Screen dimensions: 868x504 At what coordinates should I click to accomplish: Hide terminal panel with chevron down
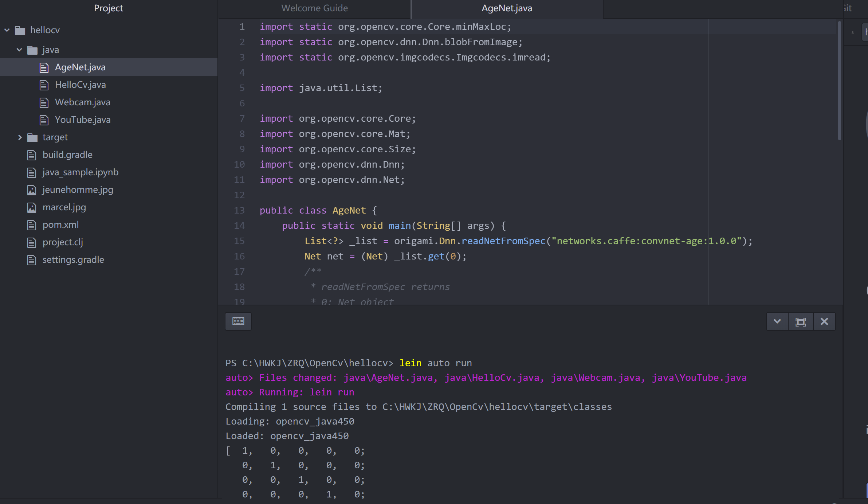777,321
